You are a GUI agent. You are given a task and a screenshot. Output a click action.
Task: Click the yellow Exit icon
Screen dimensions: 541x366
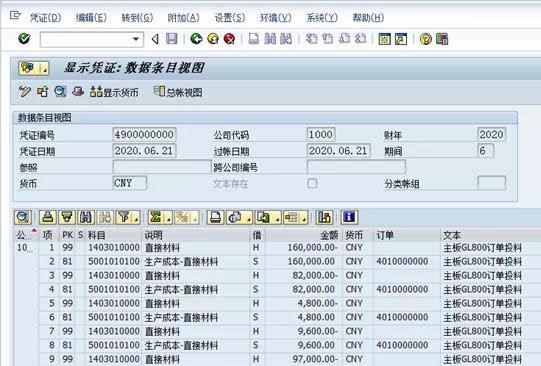pos(213,39)
